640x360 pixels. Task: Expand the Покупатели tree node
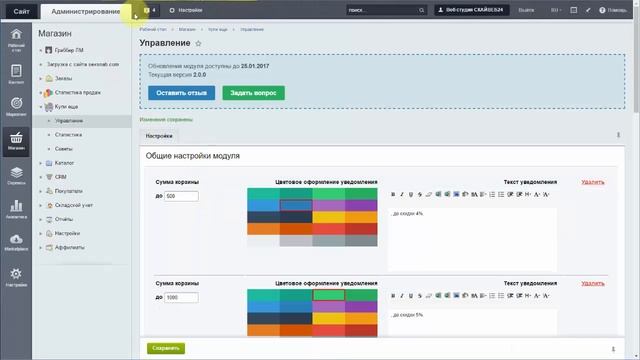pyautogui.click(x=40, y=191)
